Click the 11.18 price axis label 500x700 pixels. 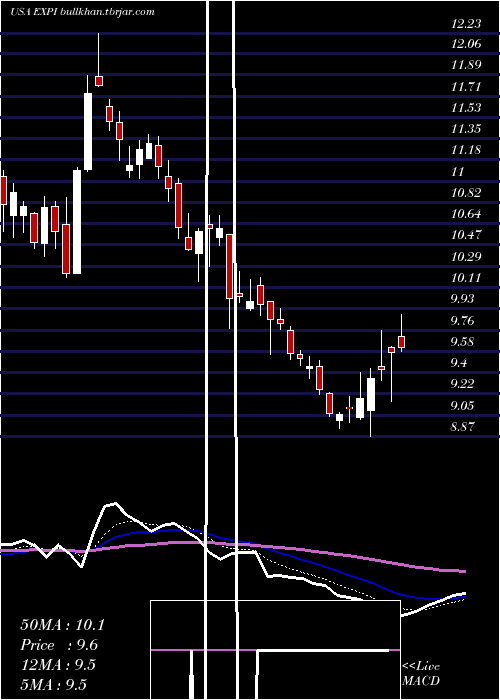point(466,150)
